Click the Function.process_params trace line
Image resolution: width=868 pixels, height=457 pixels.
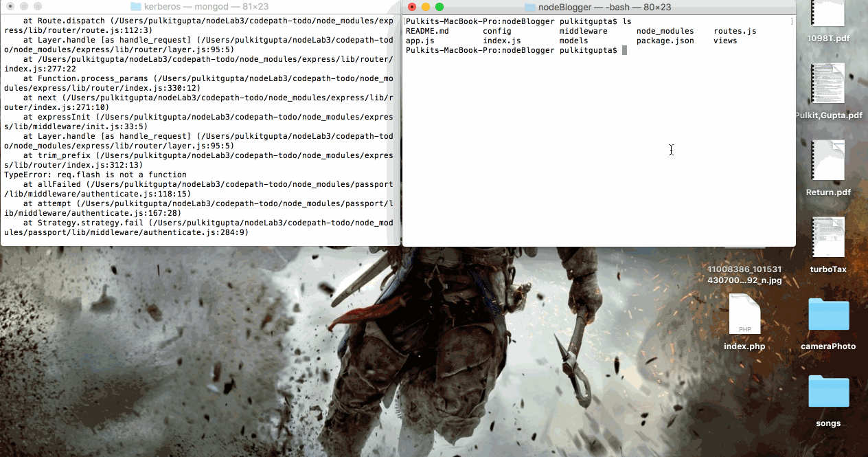[198, 83]
